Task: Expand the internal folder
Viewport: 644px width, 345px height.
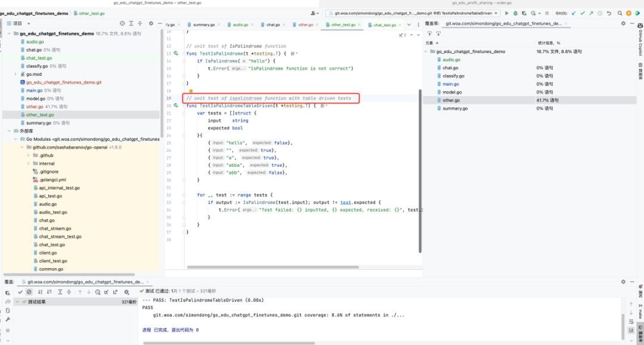Action: coord(29,163)
